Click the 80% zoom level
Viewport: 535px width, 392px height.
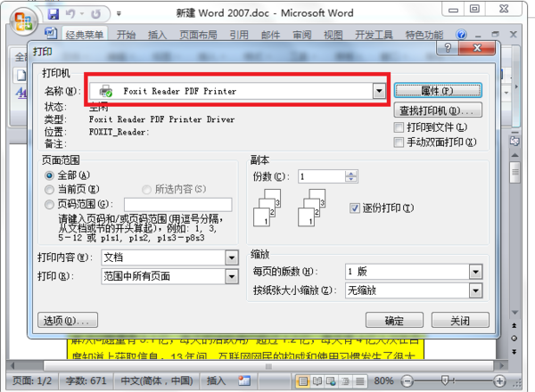pyautogui.click(x=383, y=380)
